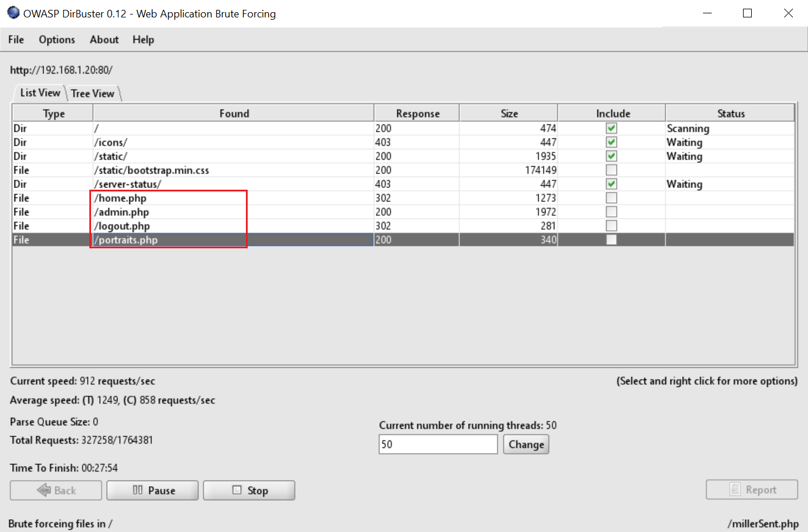Select the /static/bootstrap.min.css file entry

152,170
